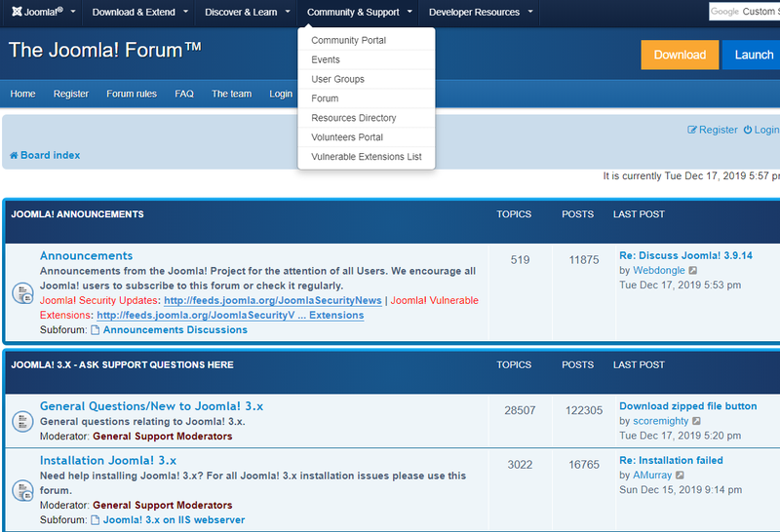
Task: View latest post icon beside AMurray
Action: tap(680, 475)
